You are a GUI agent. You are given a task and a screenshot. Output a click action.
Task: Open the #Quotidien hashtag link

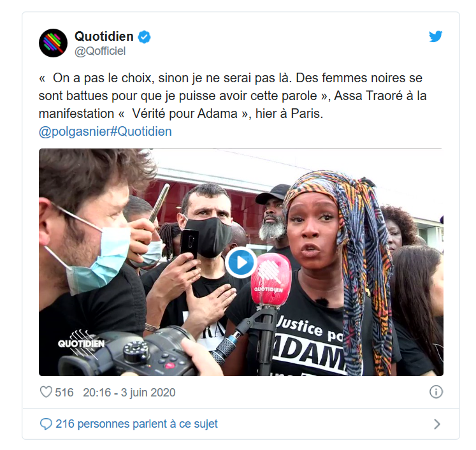pyautogui.click(x=141, y=131)
